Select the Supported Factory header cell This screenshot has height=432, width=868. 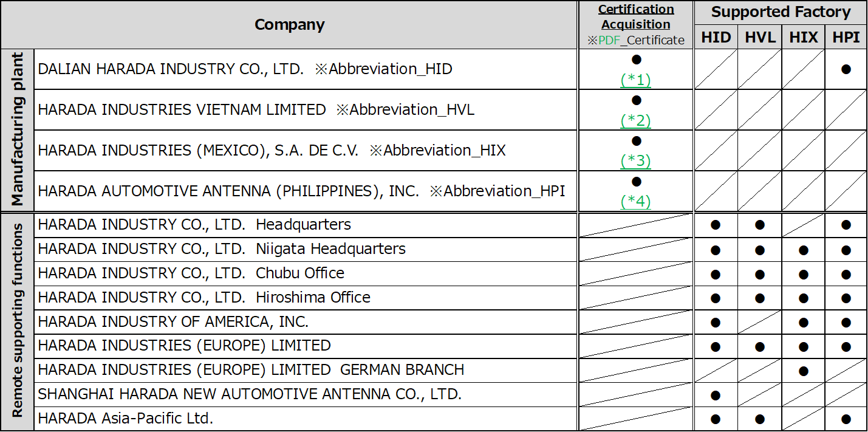(x=781, y=12)
